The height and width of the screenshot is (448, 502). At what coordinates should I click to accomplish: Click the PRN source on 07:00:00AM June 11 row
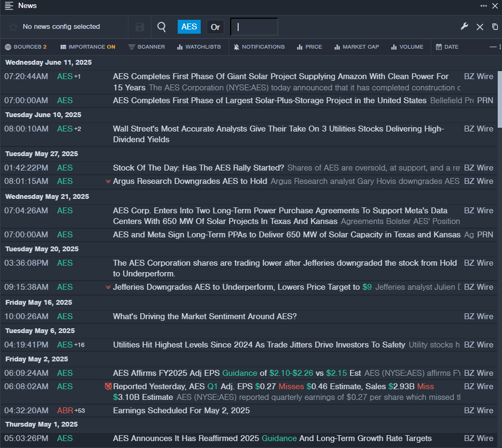coord(485,101)
